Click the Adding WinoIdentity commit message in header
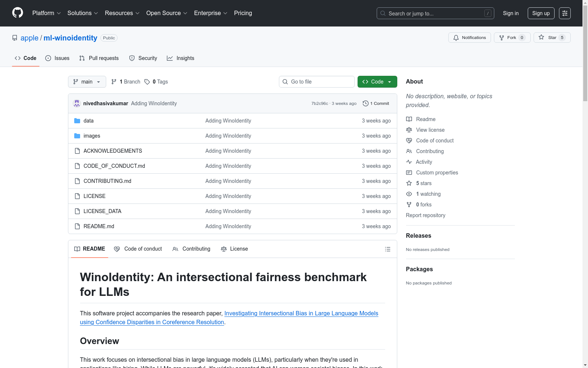The height and width of the screenshot is (368, 588). tap(154, 103)
